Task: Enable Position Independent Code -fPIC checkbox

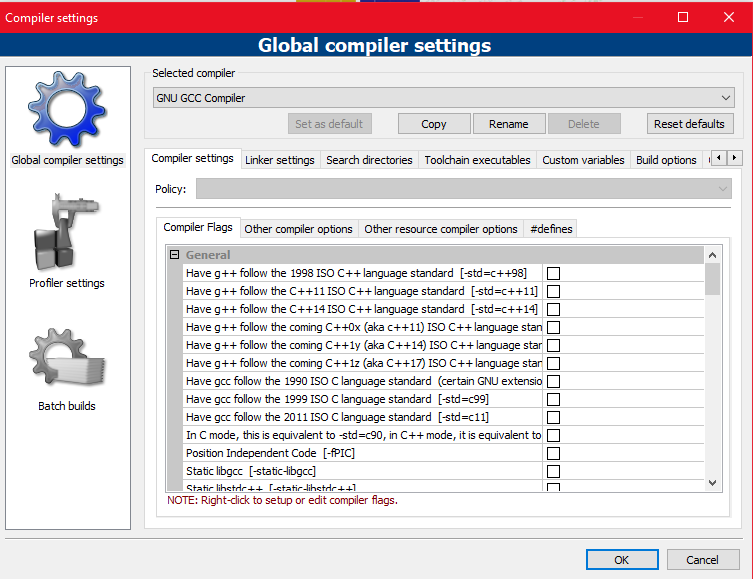Action: (553, 453)
